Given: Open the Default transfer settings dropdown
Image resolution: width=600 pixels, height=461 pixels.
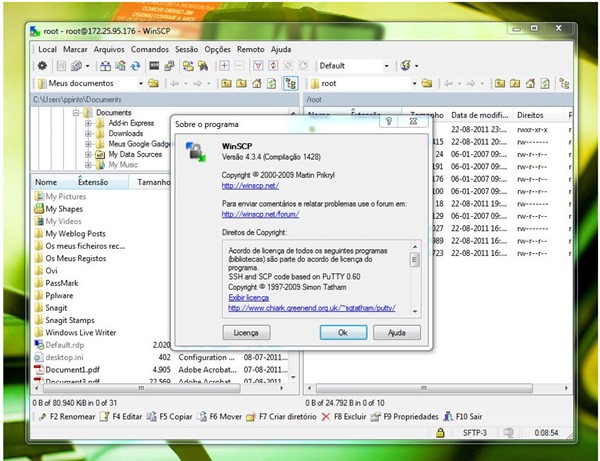Looking at the screenshot, I should [386, 66].
